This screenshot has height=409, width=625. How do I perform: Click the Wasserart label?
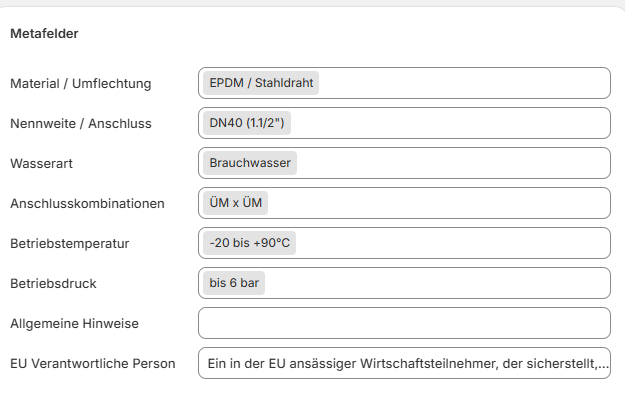[38, 163]
